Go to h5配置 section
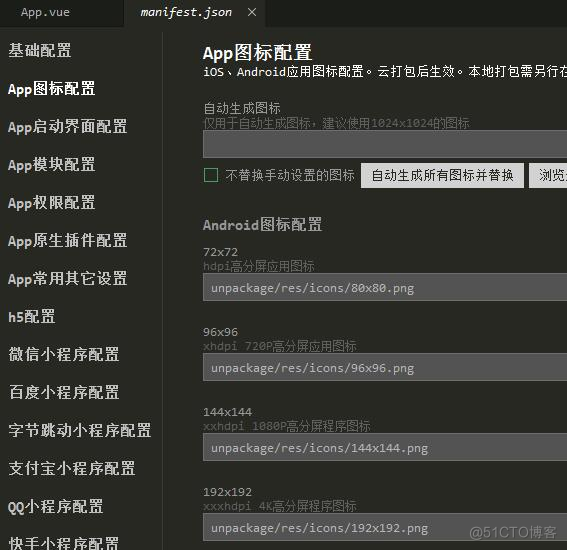 click(32, 316)
